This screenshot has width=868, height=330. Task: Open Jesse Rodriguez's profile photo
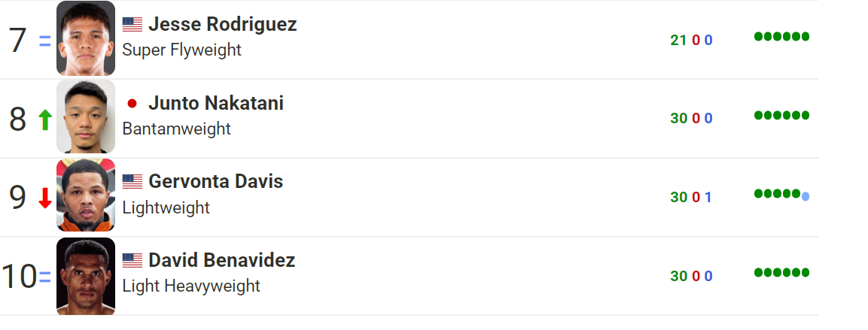coord(86,38)
